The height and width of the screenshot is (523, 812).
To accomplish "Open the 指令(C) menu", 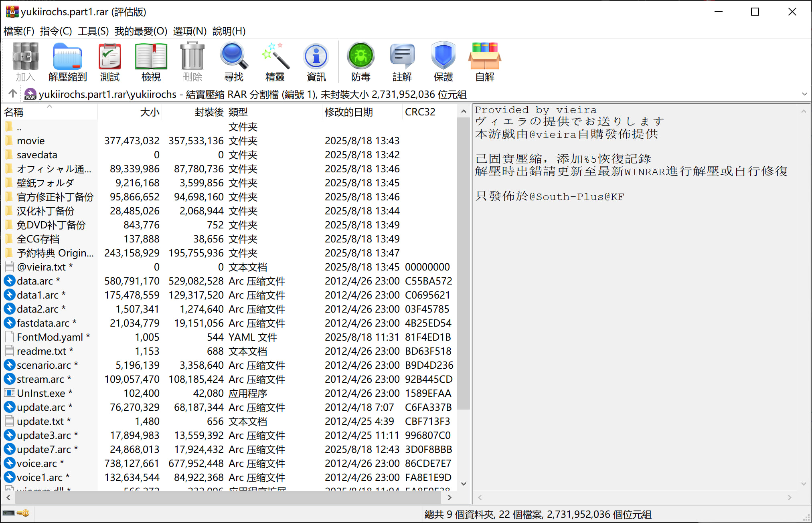I will click(x=56, y=31).
